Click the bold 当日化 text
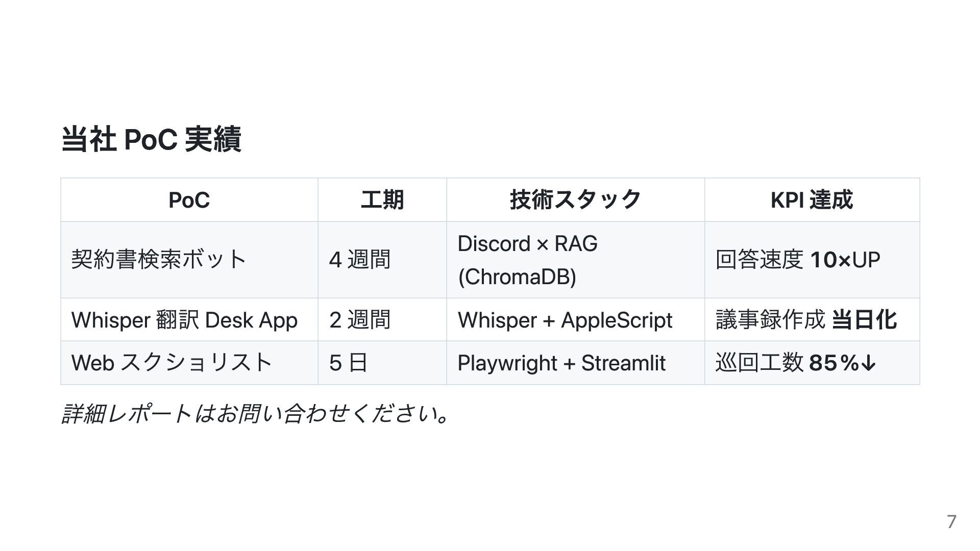 coord(864,320)
